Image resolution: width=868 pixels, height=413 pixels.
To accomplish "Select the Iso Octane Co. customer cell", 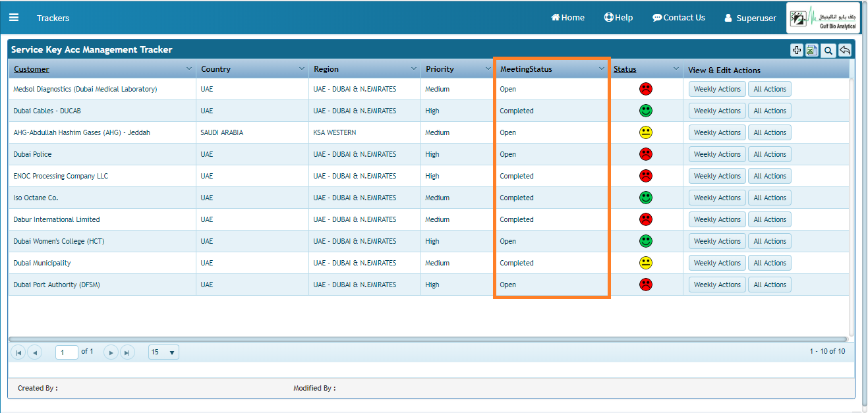I will pos(102,198).
